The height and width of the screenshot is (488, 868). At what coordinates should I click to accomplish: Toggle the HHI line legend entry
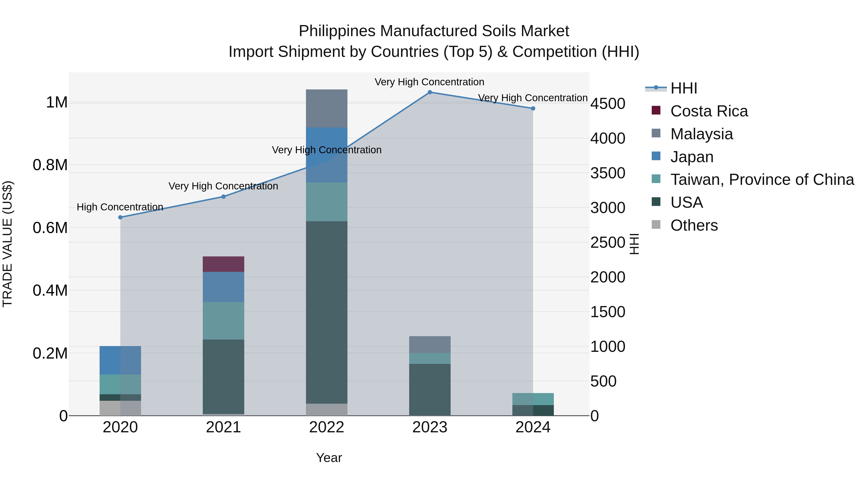671,88
